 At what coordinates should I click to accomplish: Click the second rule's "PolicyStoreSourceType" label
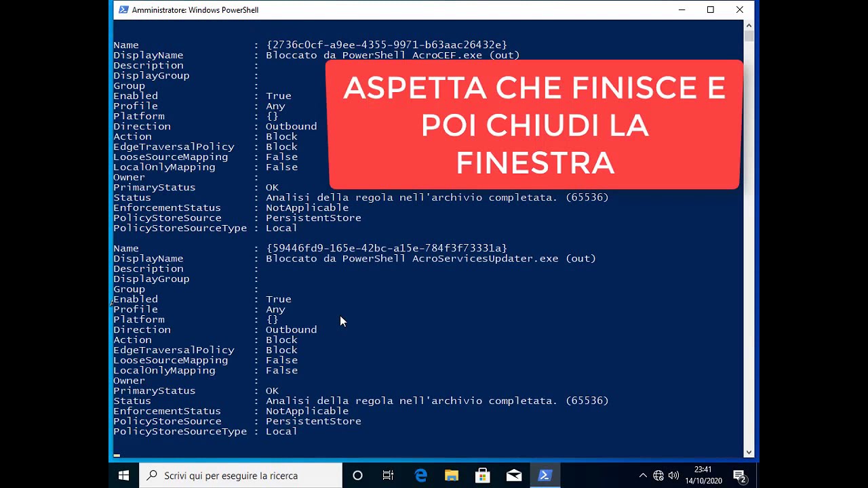click(180, 431)
